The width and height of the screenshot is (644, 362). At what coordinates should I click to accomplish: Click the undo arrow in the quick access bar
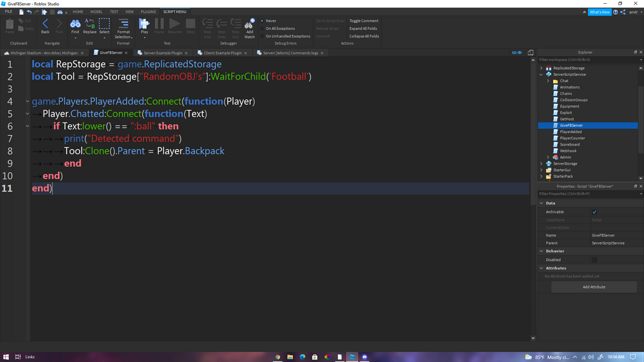tap(29, 12)
